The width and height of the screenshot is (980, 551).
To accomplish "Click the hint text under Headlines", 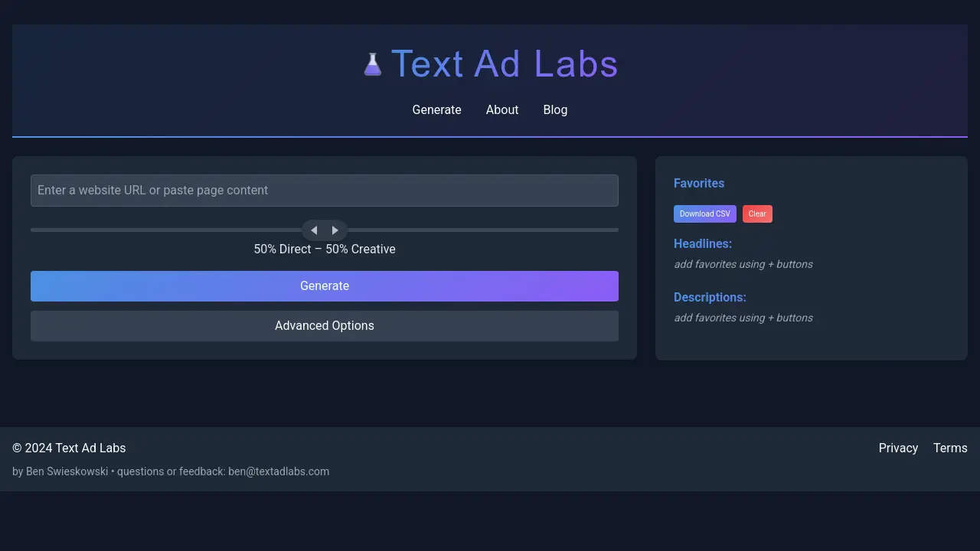I will tap(743, 265).
